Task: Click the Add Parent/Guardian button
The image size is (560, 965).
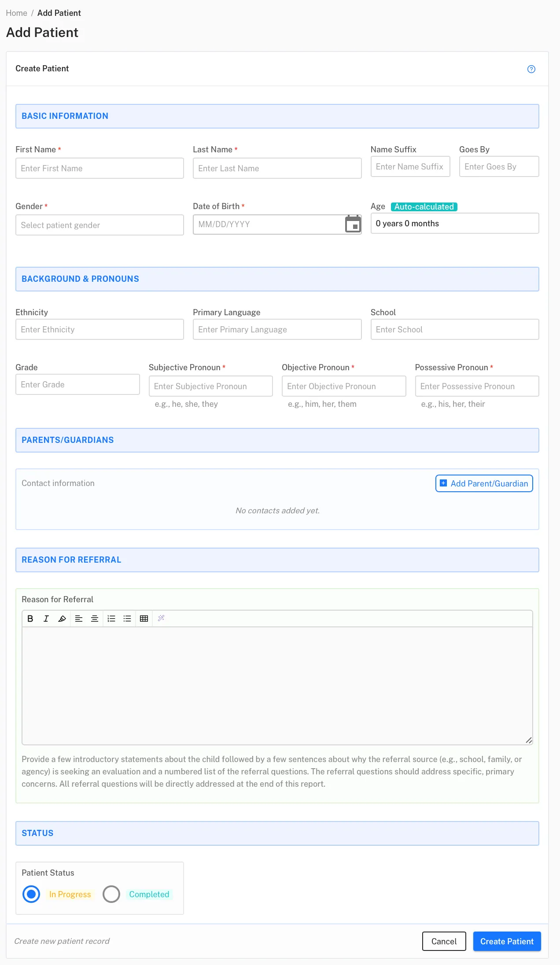Action: (484, 483)
